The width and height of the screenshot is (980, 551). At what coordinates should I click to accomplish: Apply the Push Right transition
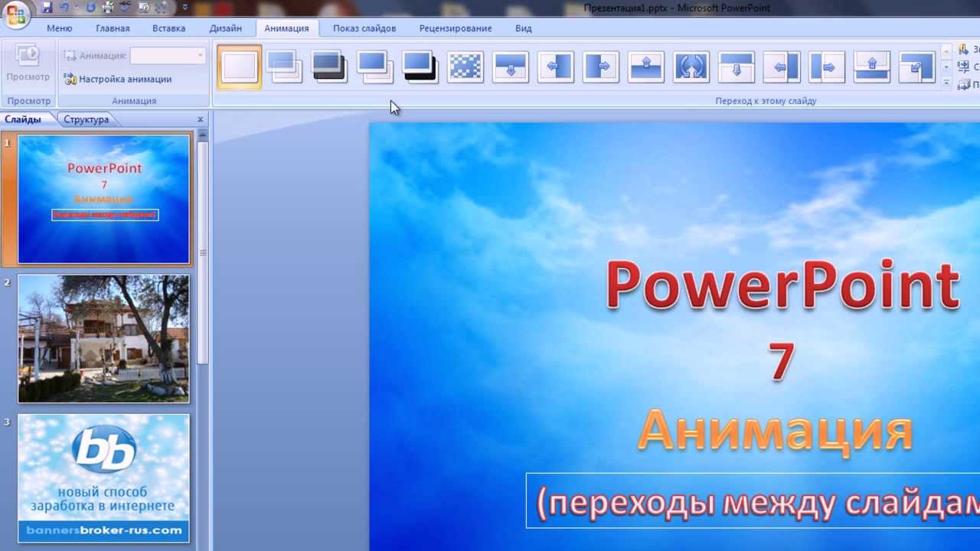point(827,67)
